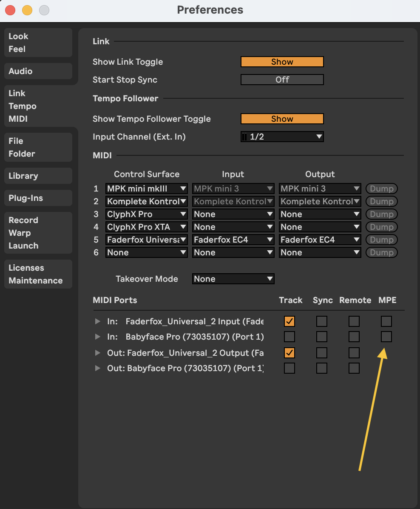The height and width of the screenshot is (509, 420).
Task: Go to the Plug-Ins preferences tab
Action: pos(38,198)
